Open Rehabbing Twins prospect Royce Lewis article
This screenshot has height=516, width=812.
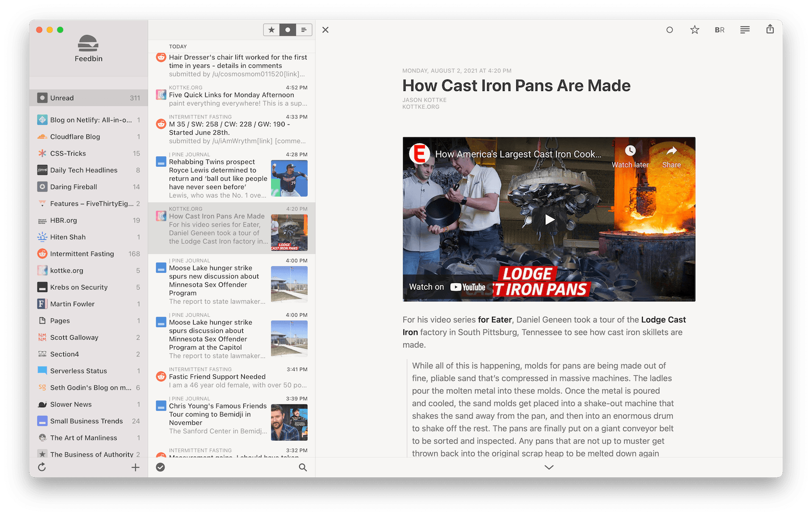click(232, 176)
